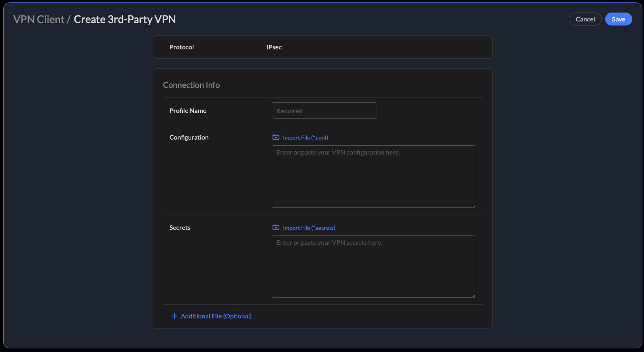
Task: Click the plus icon for Additional File
Action: (x=174, y=316)
